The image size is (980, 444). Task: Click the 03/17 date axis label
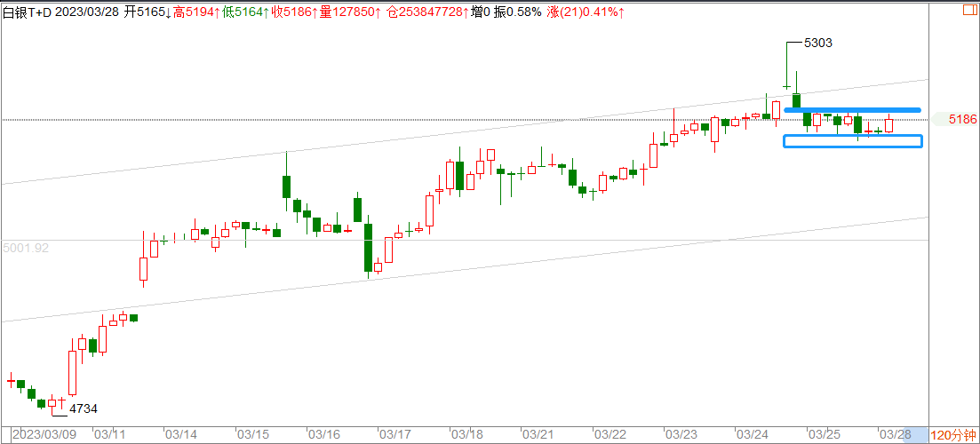[396, 434]
